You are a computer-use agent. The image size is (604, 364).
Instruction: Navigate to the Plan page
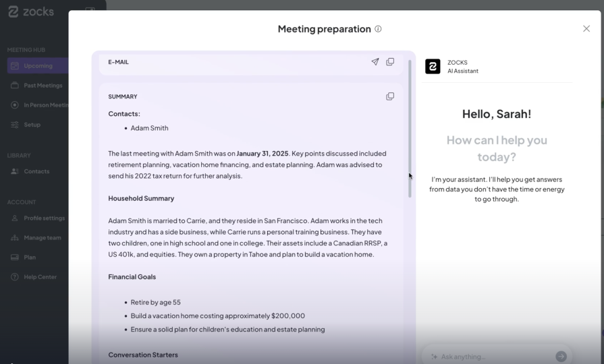[x=30, y=257]
